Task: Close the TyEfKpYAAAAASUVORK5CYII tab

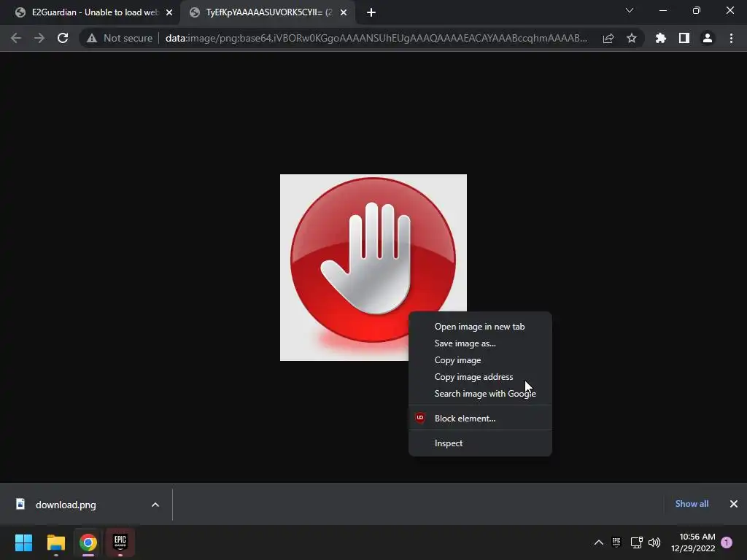Action: coord(344,12)
